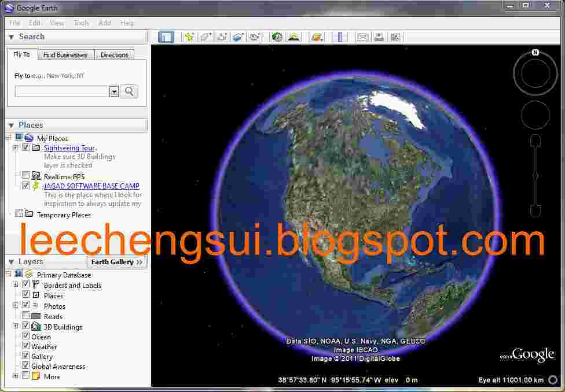The image size is (565, 392).
Task: Open the Add menu
Action: (105, 23)
